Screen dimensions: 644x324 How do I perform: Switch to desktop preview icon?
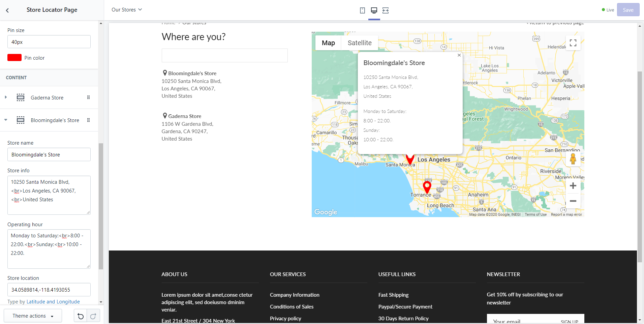[374, 10]
